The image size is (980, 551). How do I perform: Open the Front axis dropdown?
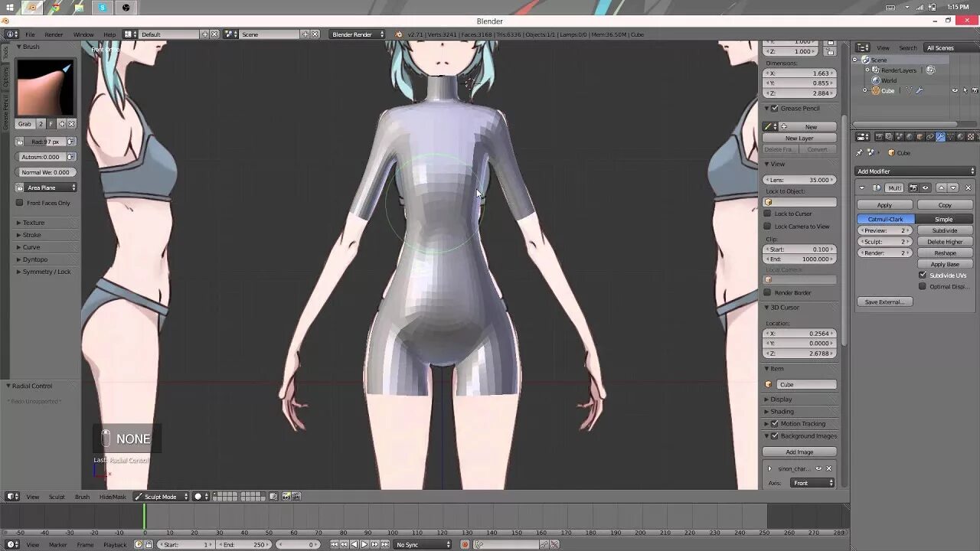(x=812, y=483)
